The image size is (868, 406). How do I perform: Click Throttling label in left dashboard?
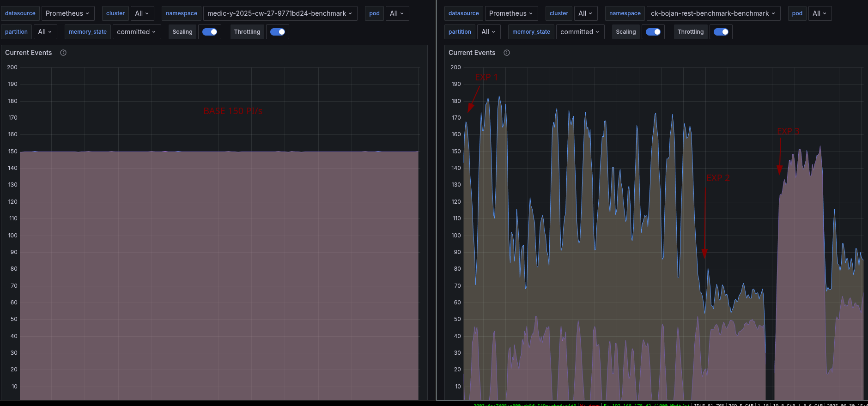(x=247, y=32)
